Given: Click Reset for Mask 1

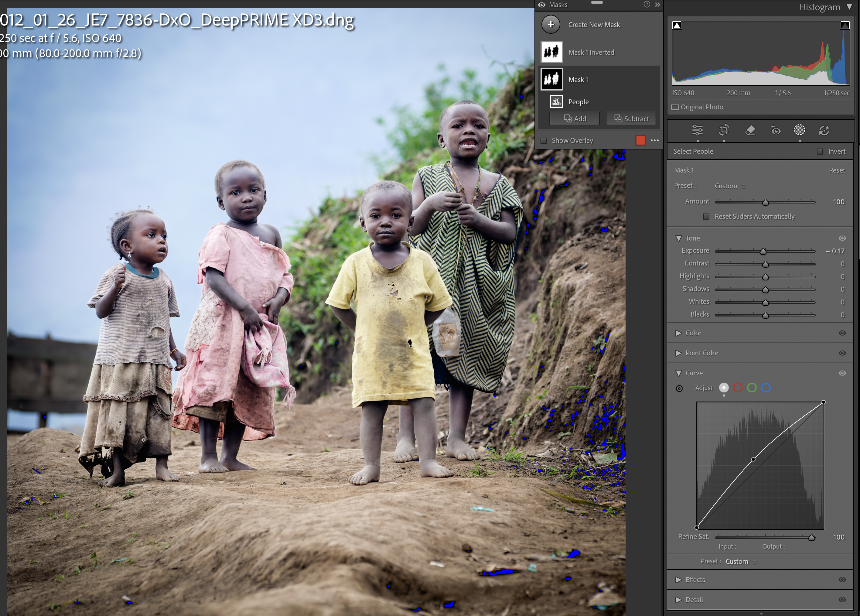Looking at the screenshot, I should point(837,170).
